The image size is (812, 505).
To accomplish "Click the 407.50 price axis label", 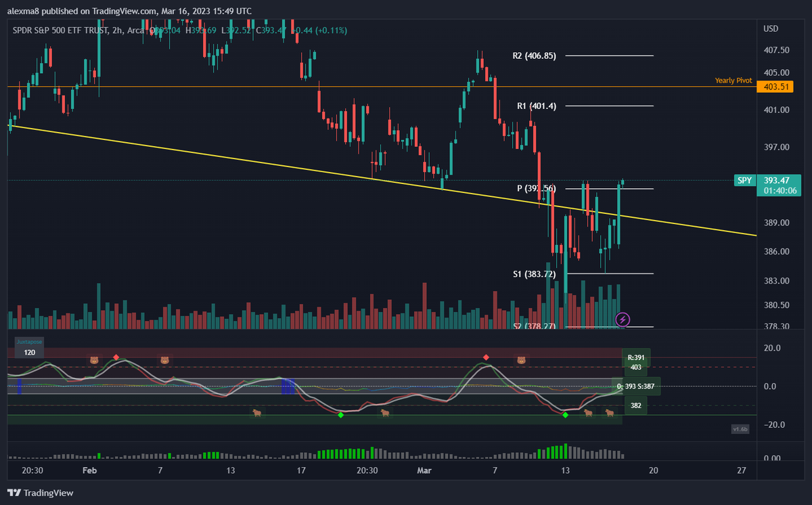I will click(x=776, y=50).
